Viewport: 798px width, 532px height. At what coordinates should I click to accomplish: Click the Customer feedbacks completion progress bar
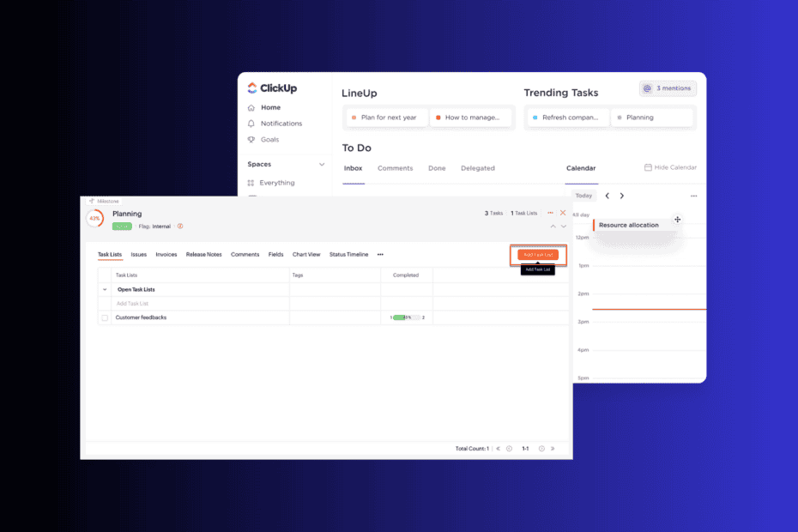tap(407, 317)
